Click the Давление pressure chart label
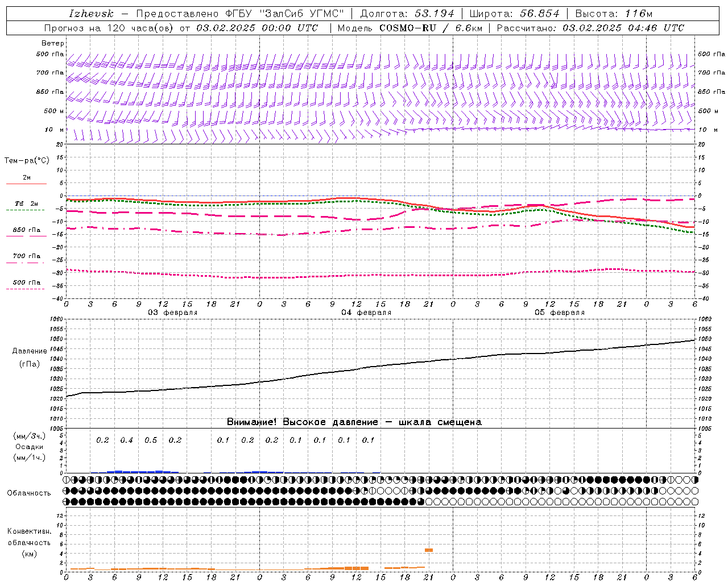Image resolution: width=728 pixels, height=582 pixels. [x=30, y=351]
